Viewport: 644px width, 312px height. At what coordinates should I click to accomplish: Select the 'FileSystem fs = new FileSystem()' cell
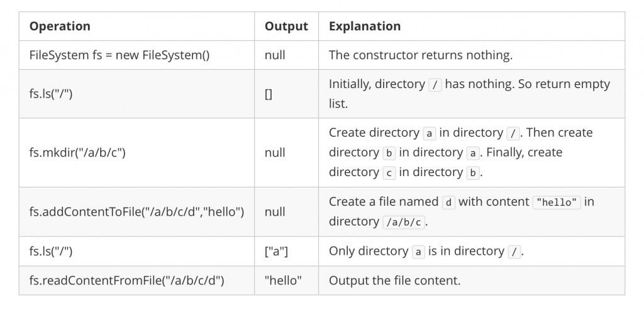pyautogui.click(x=119, y=55)
